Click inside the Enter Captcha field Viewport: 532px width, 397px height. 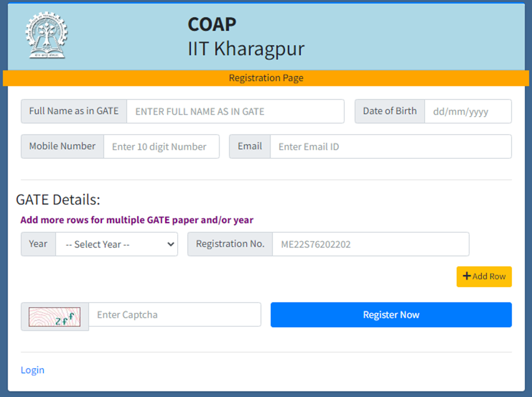click(x=175, y=314)
